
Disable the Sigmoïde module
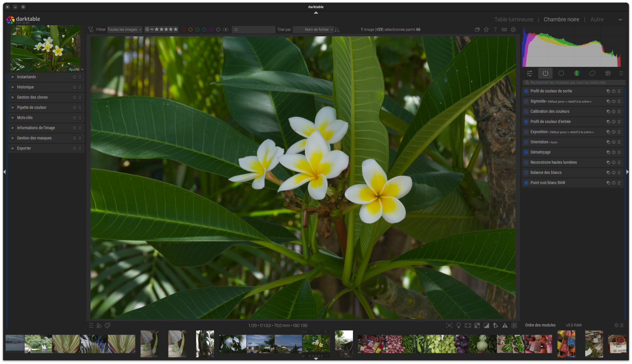[x=526, y=101]
